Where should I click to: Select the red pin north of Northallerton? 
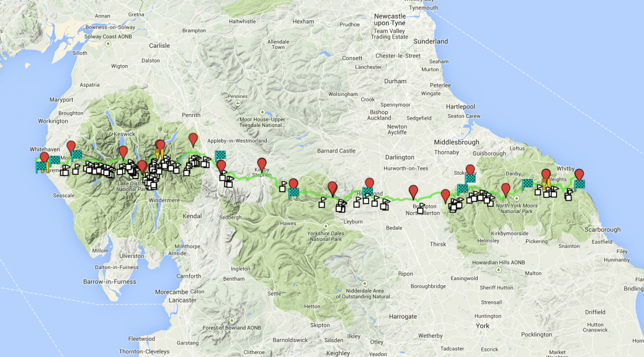click(x=413, y=191)
